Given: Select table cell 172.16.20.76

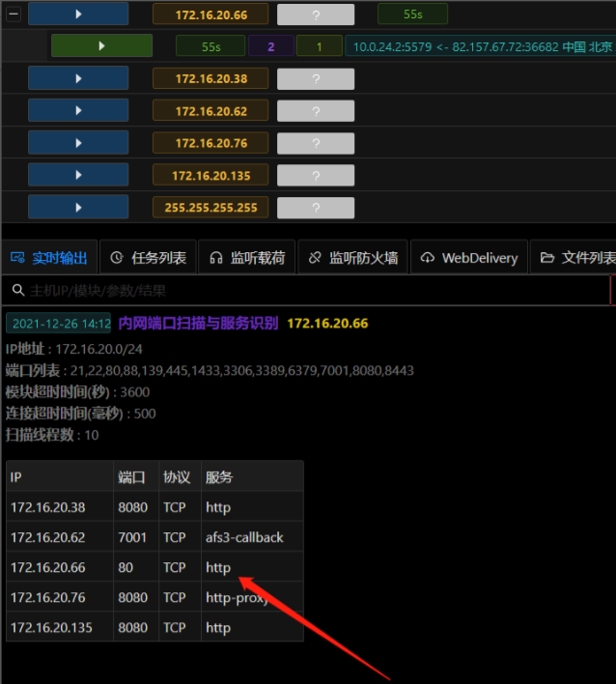Looking at the screenshot, I should coord(60,597).
